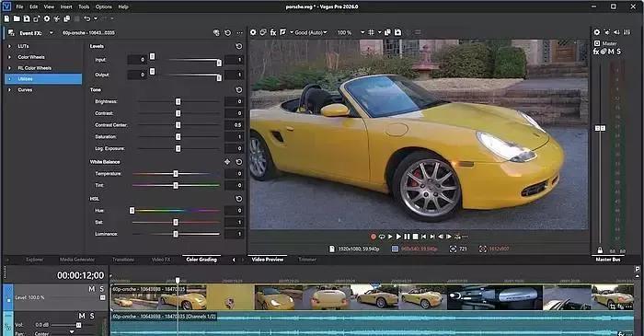Click the 00:00:12;00 timecode display
The height and width of the screenshot is (336, 644).
pos(81,275)
